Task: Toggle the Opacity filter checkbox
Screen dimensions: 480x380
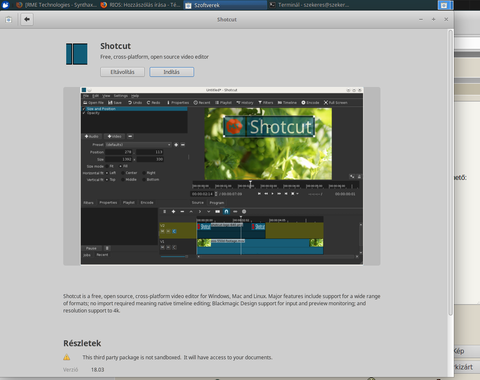Action: (84, 113)
